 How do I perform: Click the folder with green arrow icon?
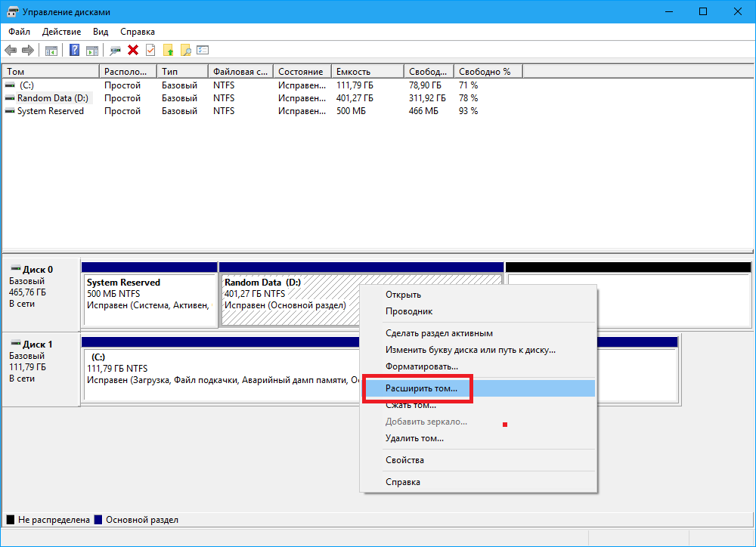[x=169, y=50]
